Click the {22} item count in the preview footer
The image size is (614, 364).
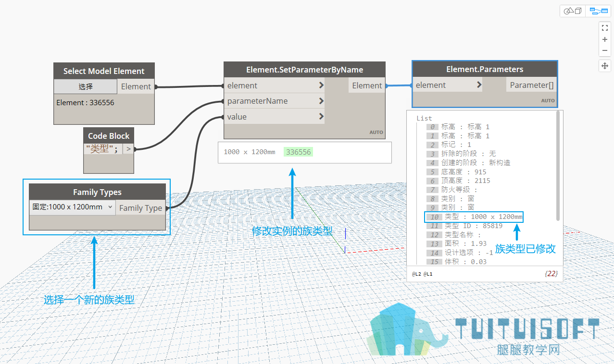coord(551,274)
